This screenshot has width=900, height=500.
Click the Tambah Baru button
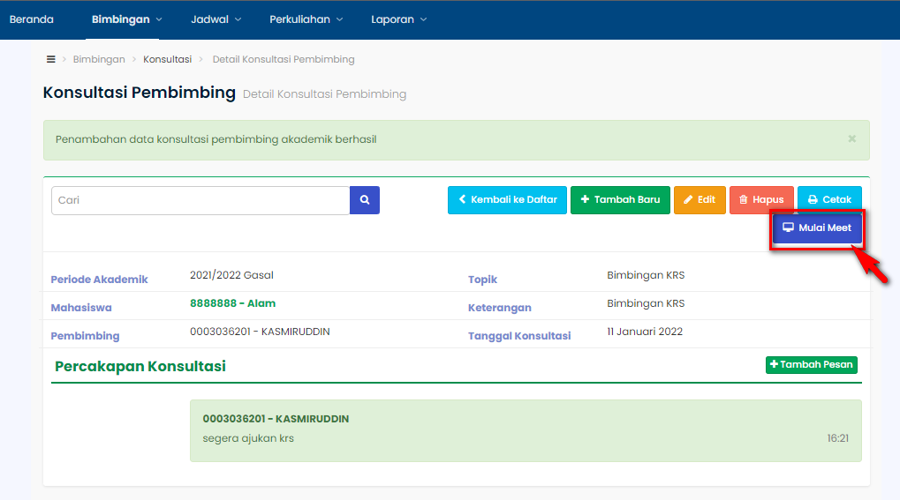pos(620,200)
